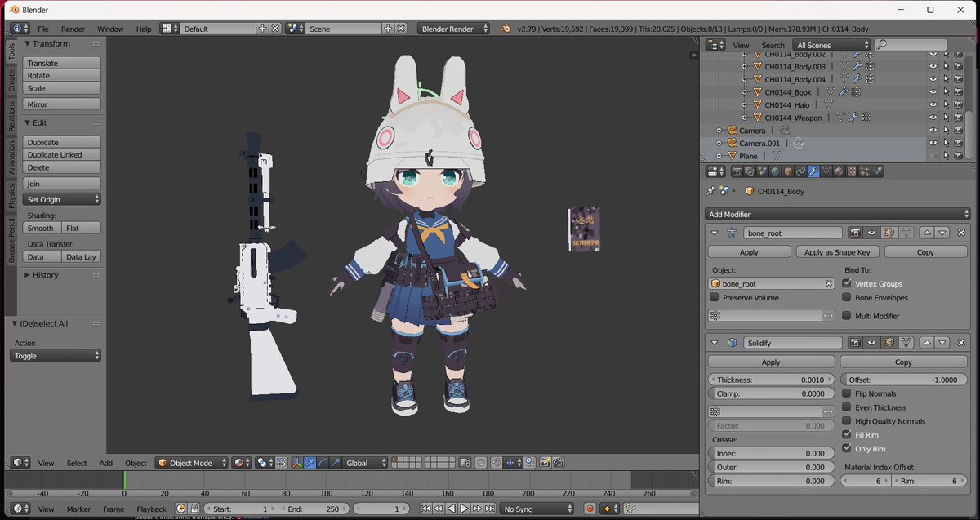
Task: Pin the properties context with pushpin icon
Action: click(x=710, y=191)
